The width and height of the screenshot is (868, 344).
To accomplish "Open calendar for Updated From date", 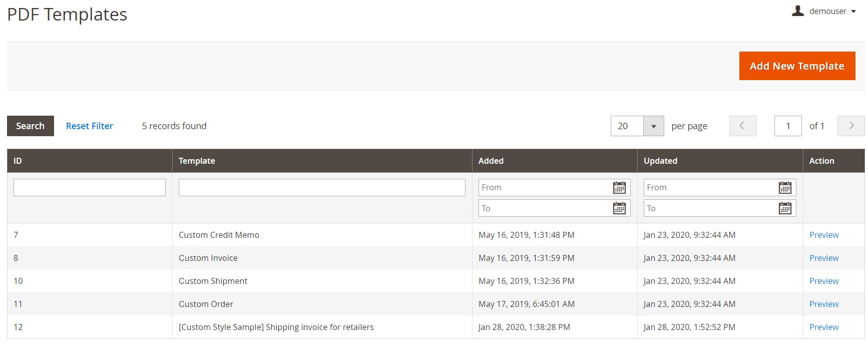I will (x=785, y=188).
